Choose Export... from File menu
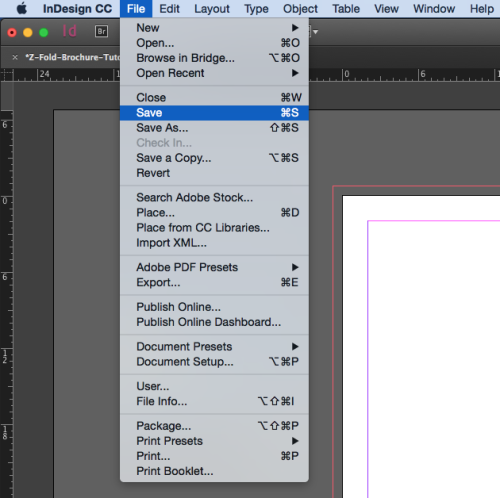 pos(214,283)
